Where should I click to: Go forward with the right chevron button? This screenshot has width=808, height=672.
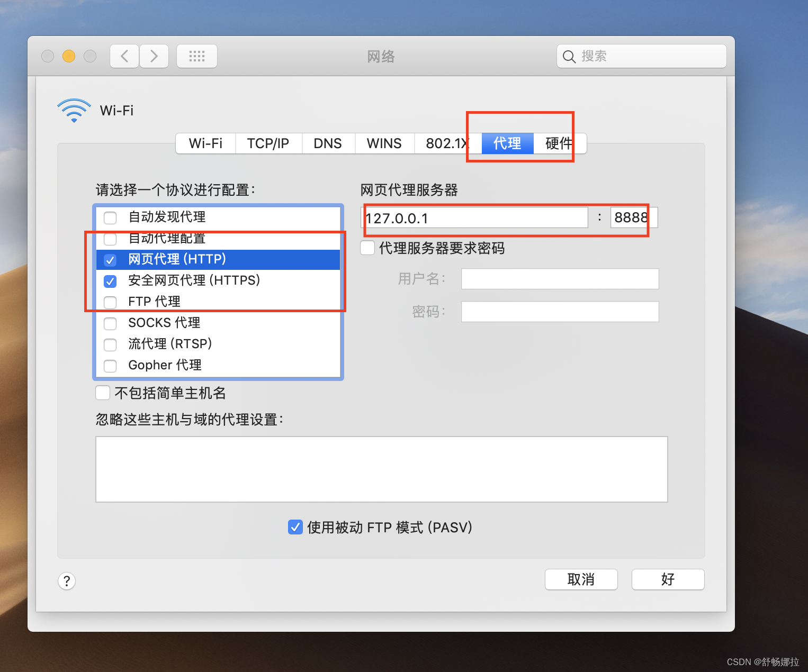pos(154,56)
